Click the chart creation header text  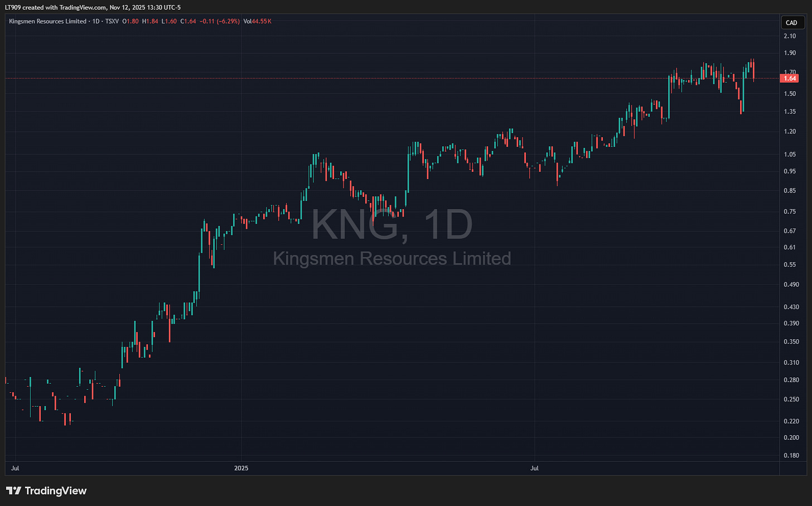coord(93,7)
